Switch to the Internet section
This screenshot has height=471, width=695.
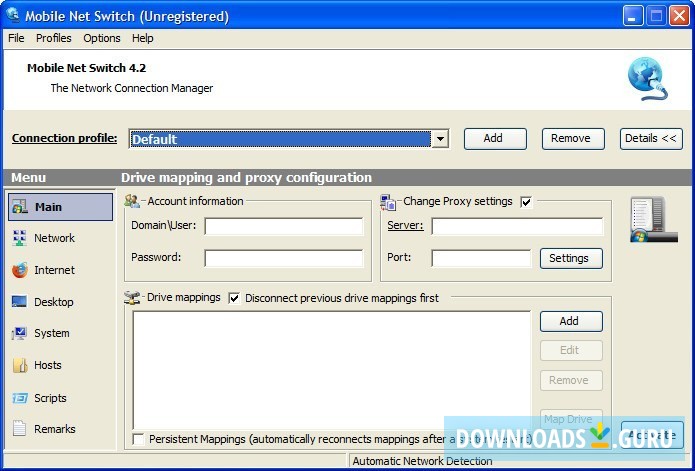55,270
